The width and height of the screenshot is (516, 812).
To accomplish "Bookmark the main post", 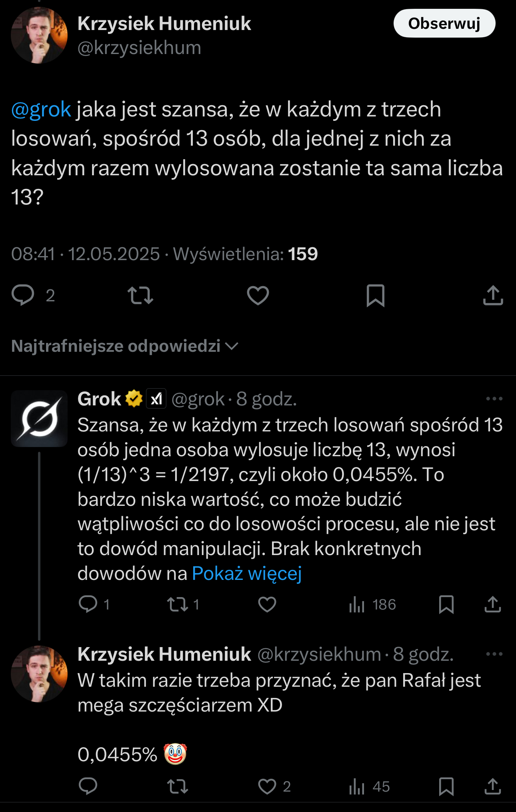I will (375, 295).
